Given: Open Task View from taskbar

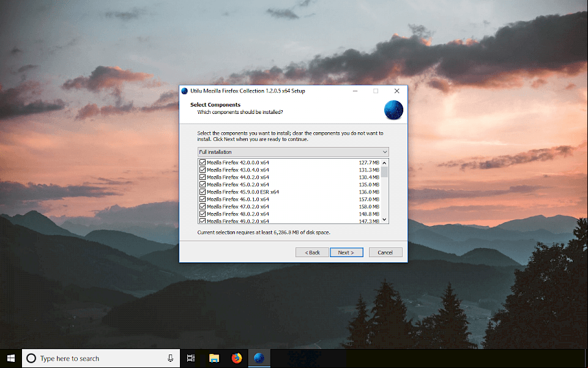Looking at the screenshot, I should click(191, 359).
